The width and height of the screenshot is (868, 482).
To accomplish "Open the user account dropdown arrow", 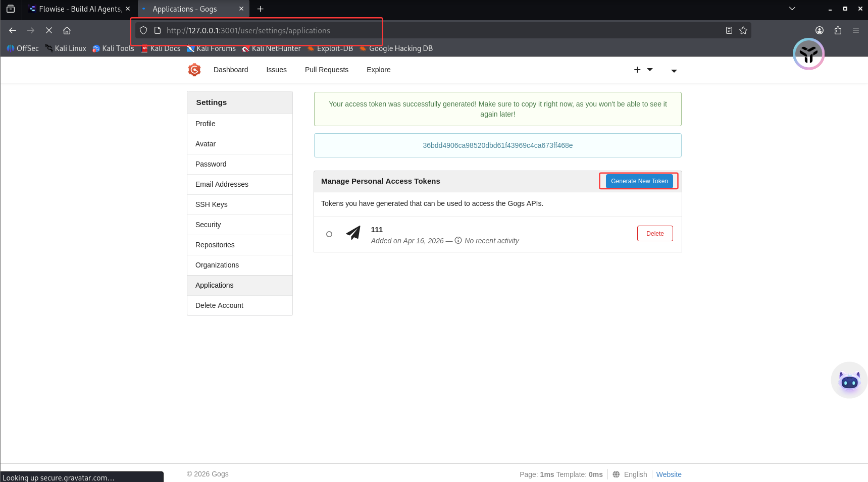I will tap(674, 71).
